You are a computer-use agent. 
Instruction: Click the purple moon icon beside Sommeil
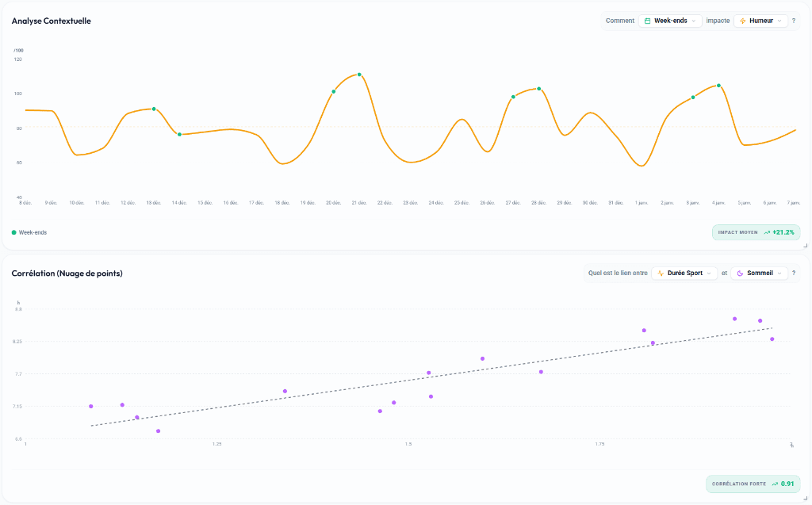[740, 273]
